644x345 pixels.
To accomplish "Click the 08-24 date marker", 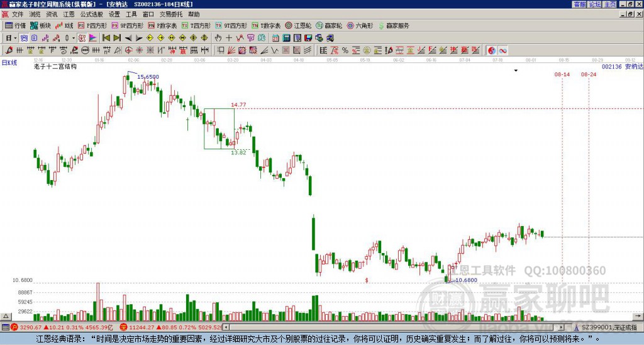I will pyautogui.click(x=589, y=74).
